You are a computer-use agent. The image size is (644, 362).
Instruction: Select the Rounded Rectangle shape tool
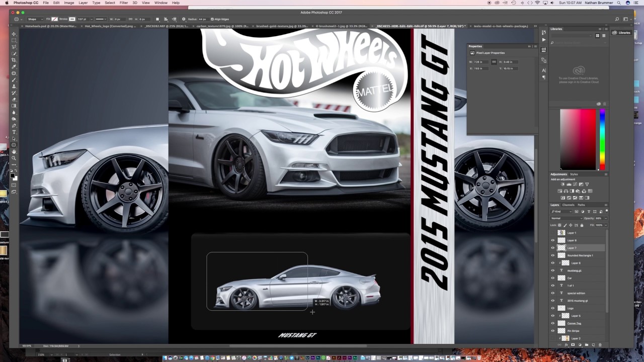tap(14, 145)
